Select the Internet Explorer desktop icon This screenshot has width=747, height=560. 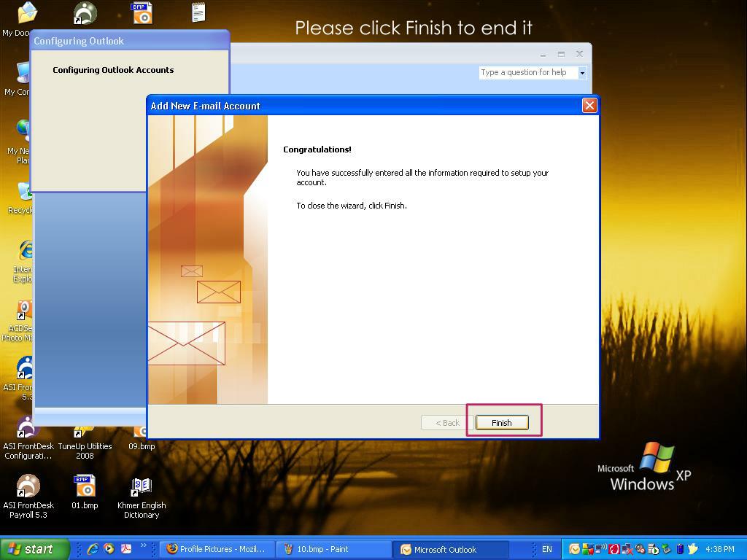[26, 250]
